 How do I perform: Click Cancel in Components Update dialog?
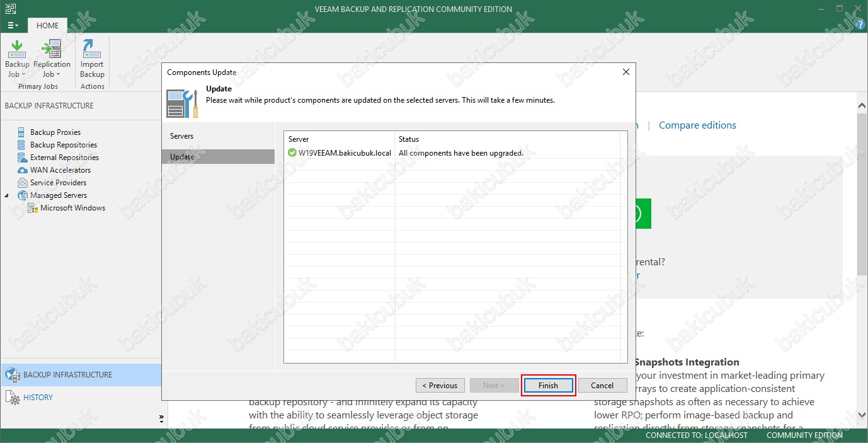[602, 386]
